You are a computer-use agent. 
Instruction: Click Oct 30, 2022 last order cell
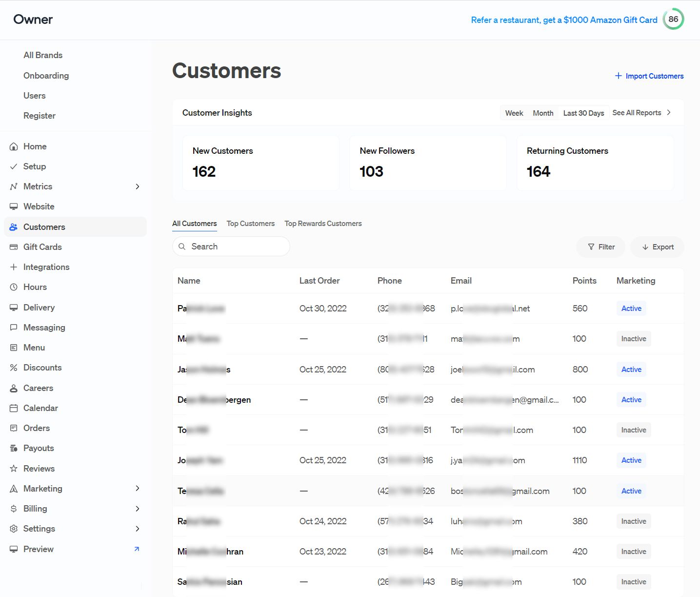[323, 309]
